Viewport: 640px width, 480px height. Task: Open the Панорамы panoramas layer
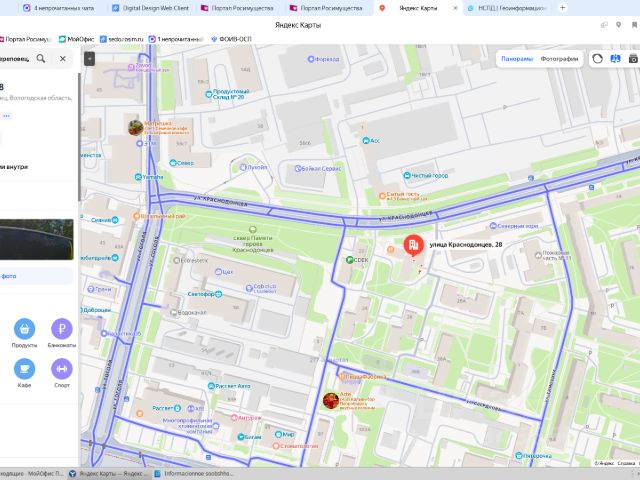pos(517,59)
